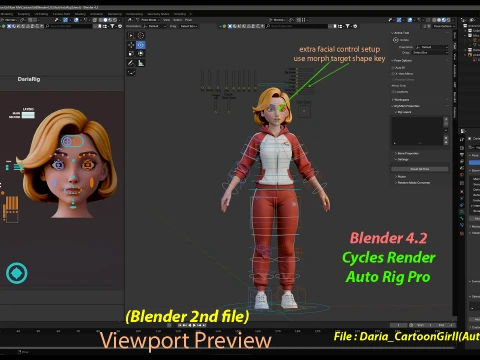Select the Transform tool
This screenshot has width=480, height=360.
tap(141, 53)
